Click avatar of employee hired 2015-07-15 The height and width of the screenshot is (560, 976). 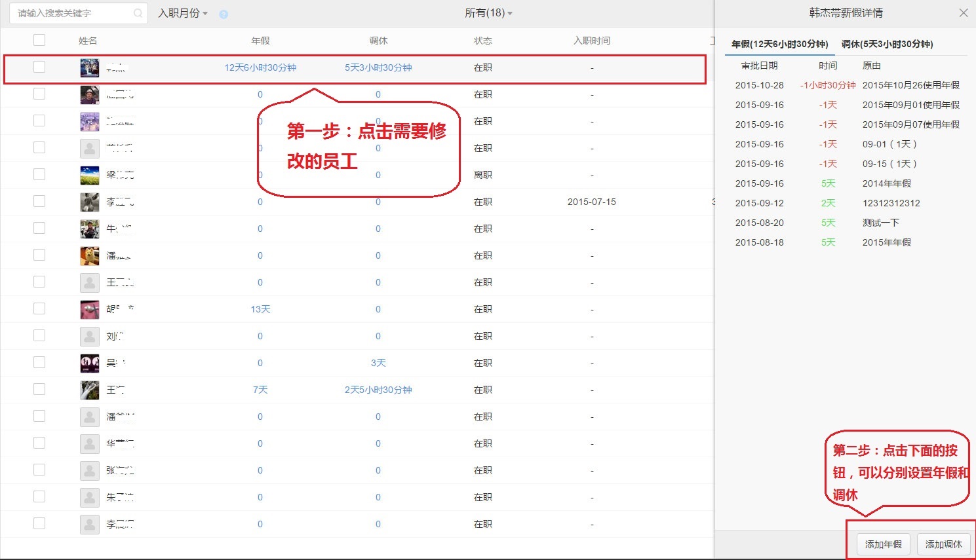(90, 202)
